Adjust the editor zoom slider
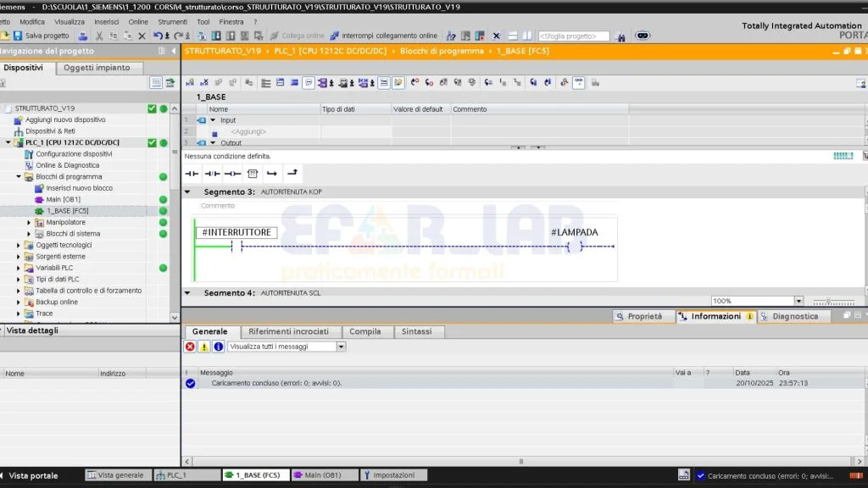 coord(828,301)
